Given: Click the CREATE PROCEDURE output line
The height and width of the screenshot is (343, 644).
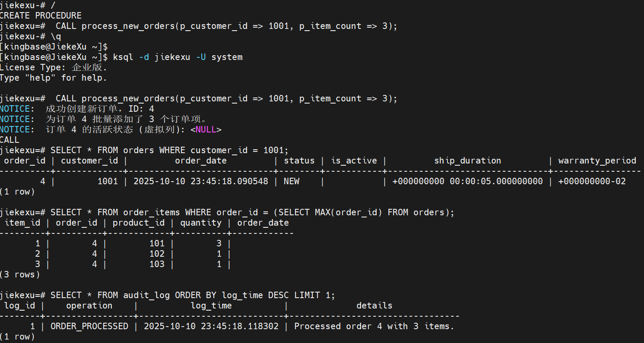Looking at the screenshot, I should (40, 16).
